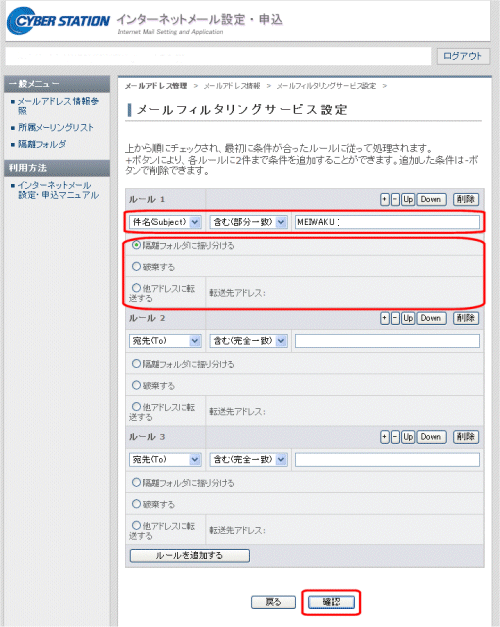Image resolution: width=500 pixels, height=627 pixels.
Task: Open 隔離フォルダ sidebar link
Action: click(x=42, y=144)
